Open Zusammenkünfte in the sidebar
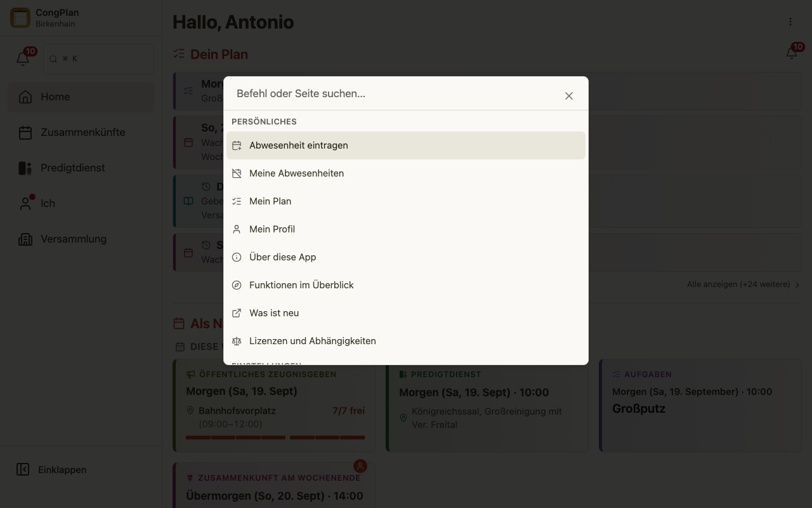This screenshot has width=812, height=508. (x=81, y=133)
